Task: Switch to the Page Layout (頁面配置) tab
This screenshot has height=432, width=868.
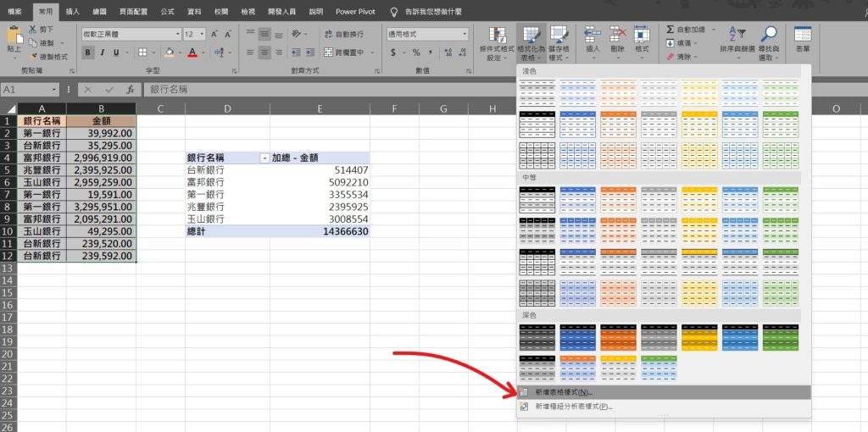Action: click(x=133, y=11)
